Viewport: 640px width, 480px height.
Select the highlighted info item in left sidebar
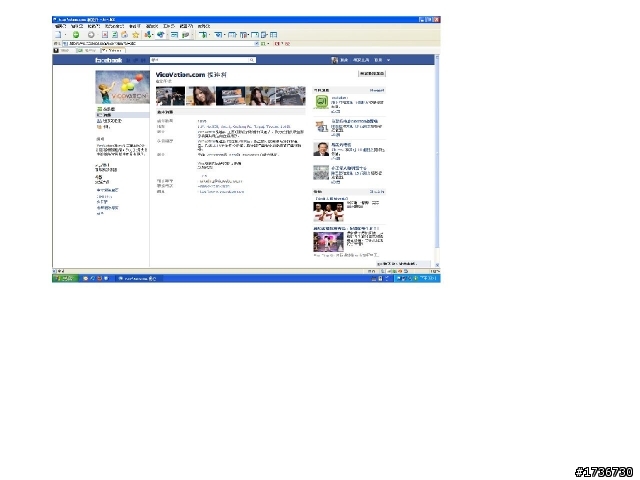coord(122,115)
